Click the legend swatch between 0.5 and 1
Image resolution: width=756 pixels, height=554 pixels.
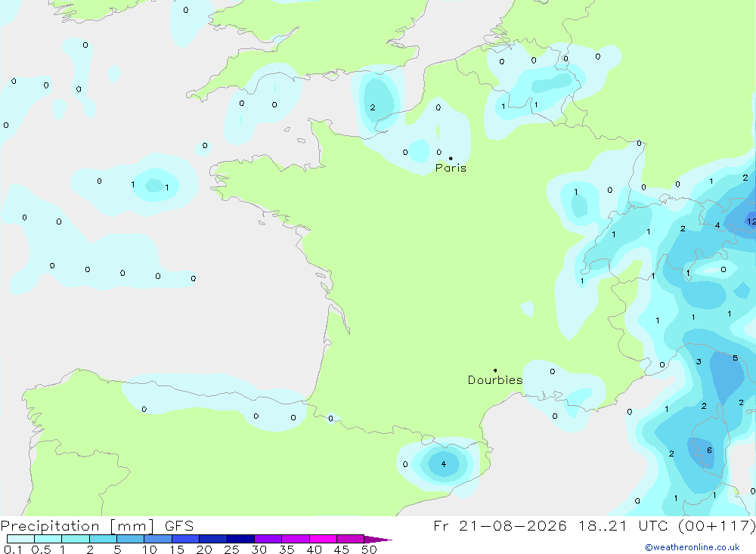tap(48, 539)
